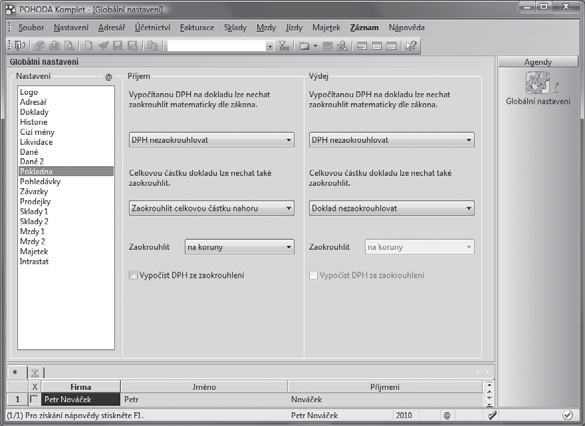Select Pokladna in Nastavení list

pos(66,171)
